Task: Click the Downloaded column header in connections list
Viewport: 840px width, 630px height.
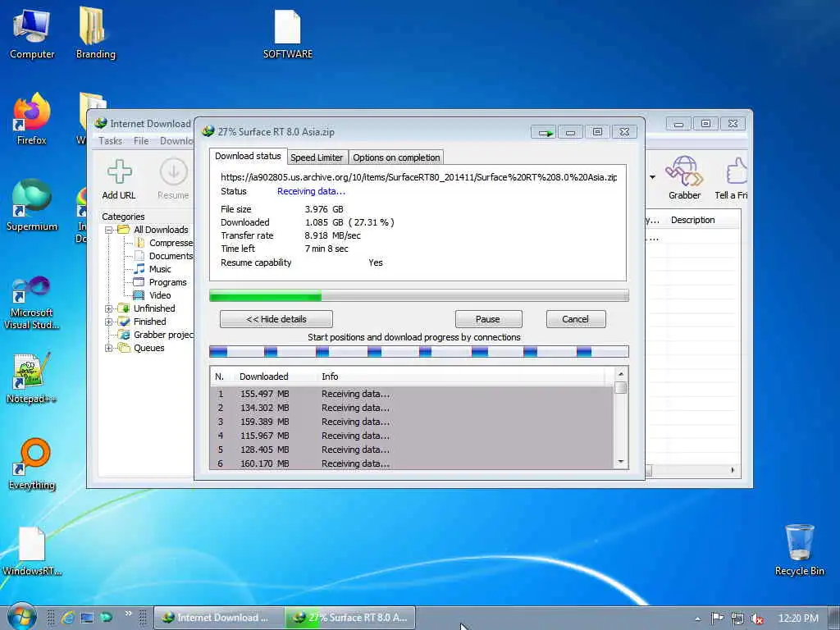Action: tap(263, 377)
